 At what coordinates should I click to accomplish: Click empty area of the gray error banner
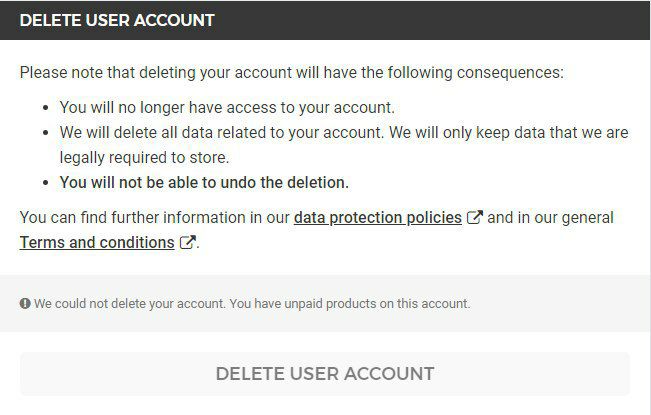(x=560, y=303)
